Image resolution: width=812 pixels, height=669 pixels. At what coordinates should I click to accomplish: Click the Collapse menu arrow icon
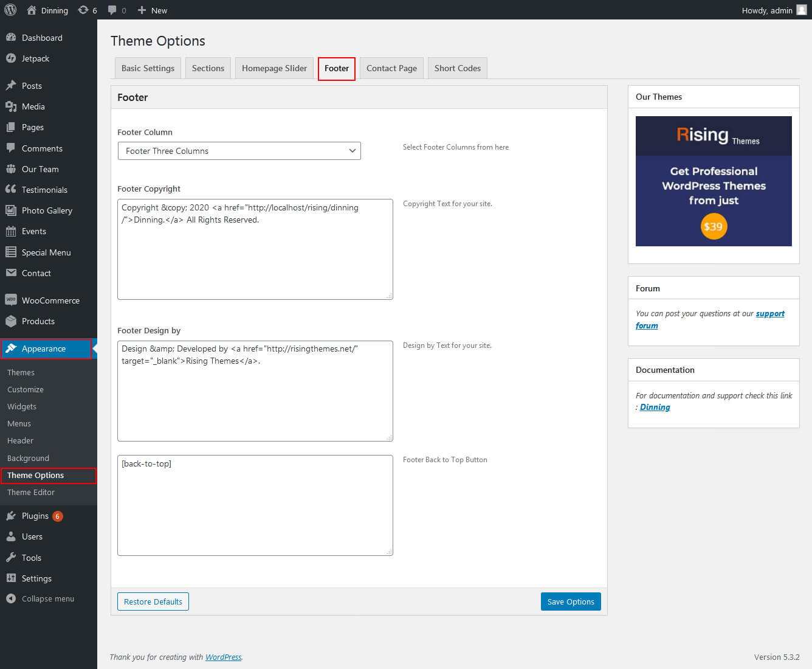(11, 598)
